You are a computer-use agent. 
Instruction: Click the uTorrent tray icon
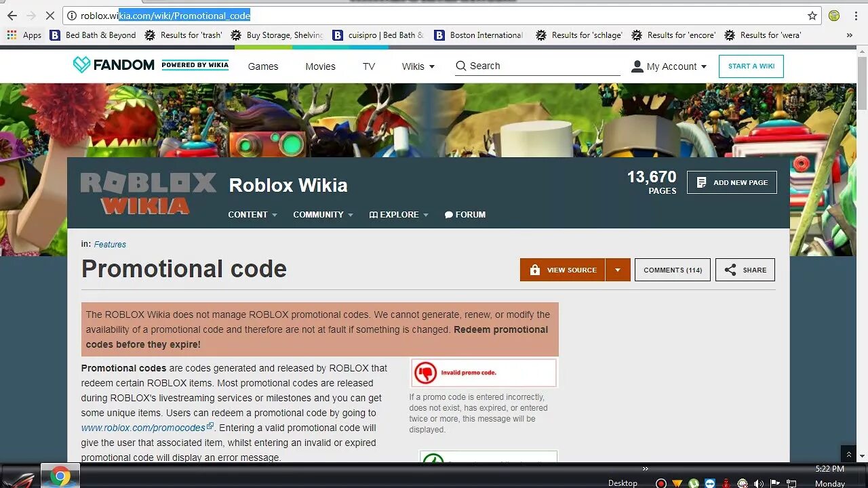click(x=693, y=483)
